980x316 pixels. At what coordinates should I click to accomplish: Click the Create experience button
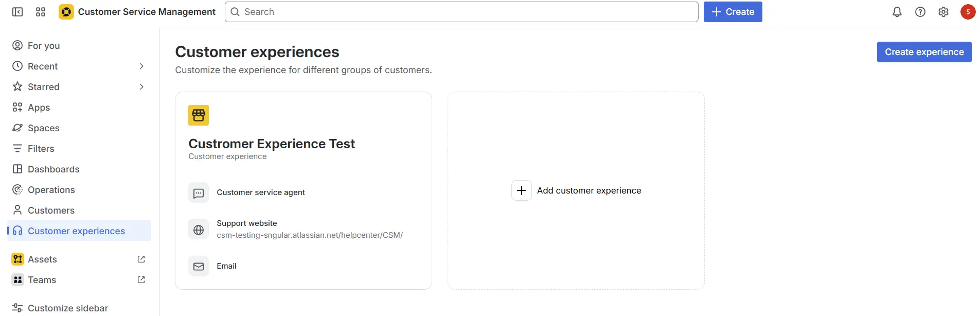pos(924,52)
